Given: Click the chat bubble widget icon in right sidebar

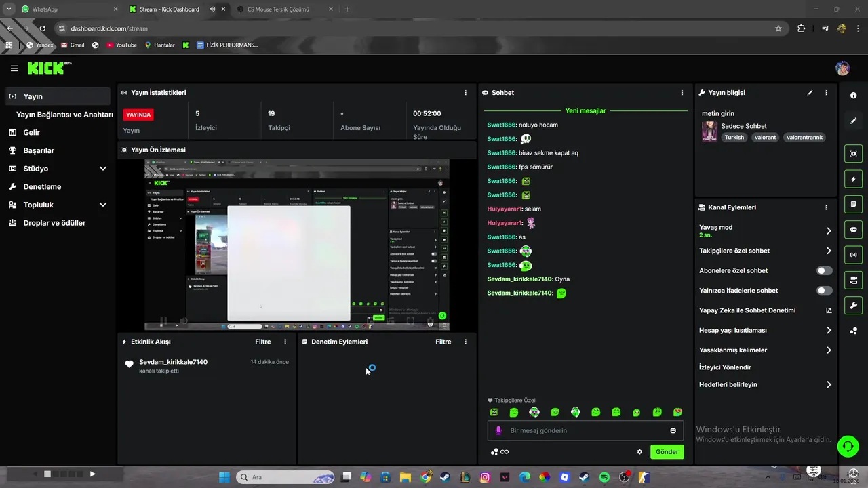Looking at the screenshot, I should (x=853, y=230).
